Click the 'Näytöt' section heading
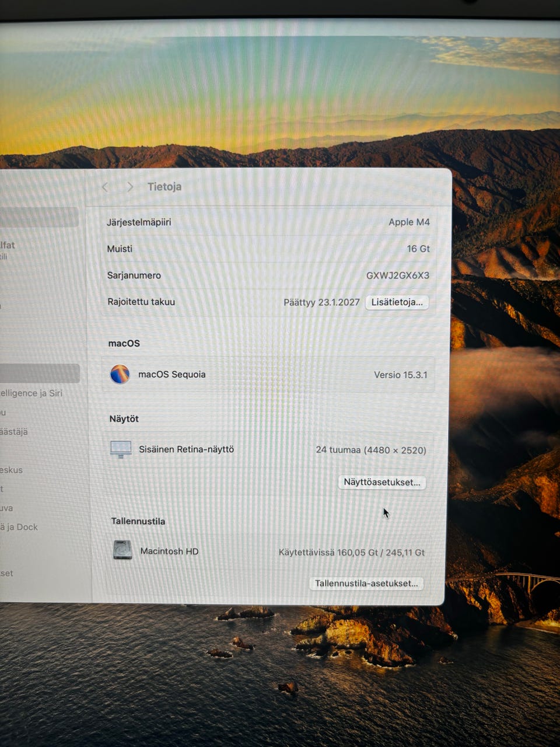Image resolution: width=560 pixels, height=747 pixels. (x=124, y=419)
